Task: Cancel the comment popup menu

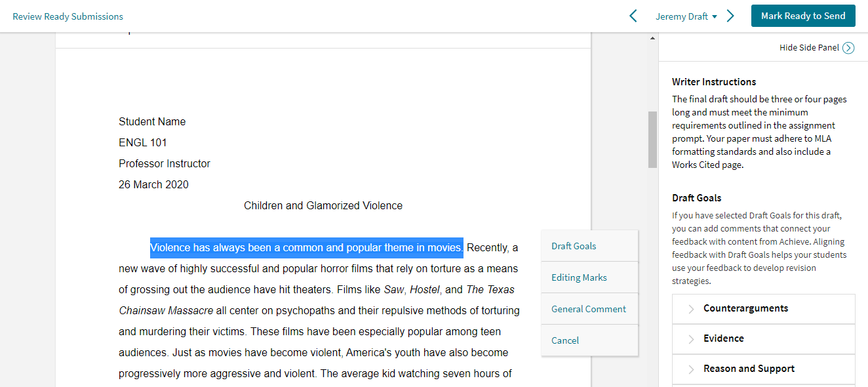Action: [x=565, y=340]
